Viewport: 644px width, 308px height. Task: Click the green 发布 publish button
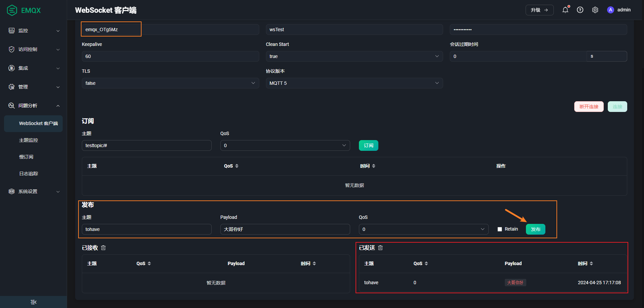[x=535, y=229]
